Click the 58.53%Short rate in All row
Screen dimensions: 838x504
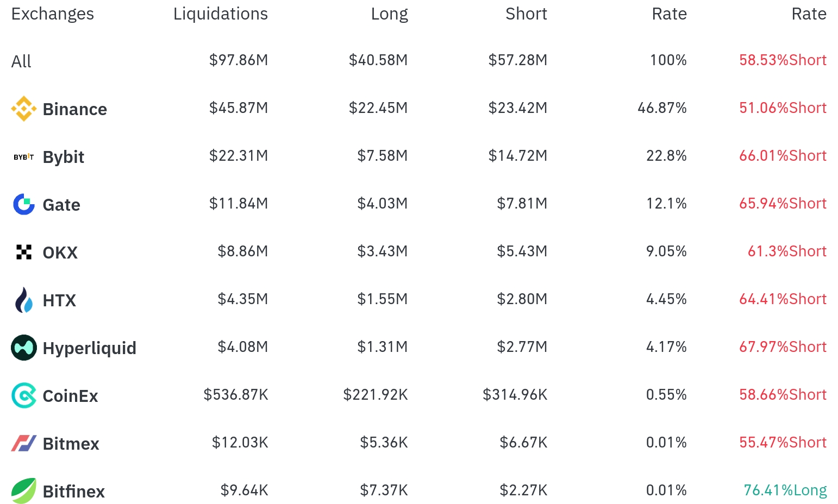point(783,60)
